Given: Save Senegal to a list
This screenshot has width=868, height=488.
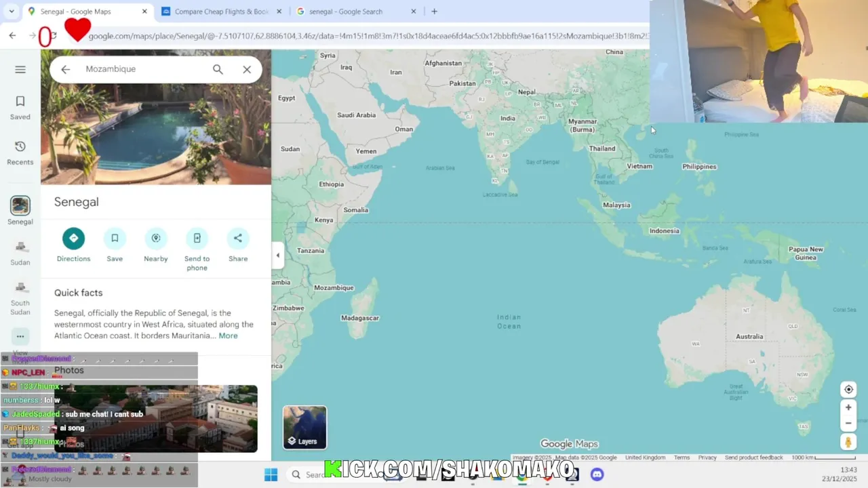Looking at the screenshot, I should coord(115,245).
